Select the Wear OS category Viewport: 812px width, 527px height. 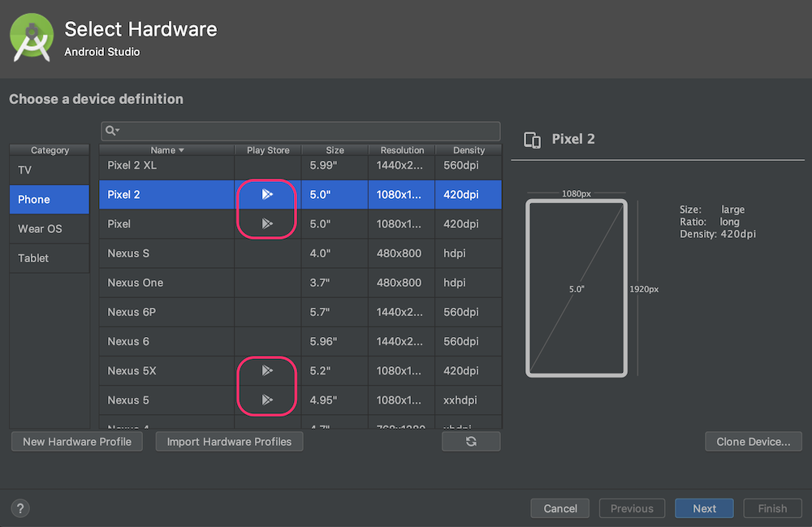(50, 229)
